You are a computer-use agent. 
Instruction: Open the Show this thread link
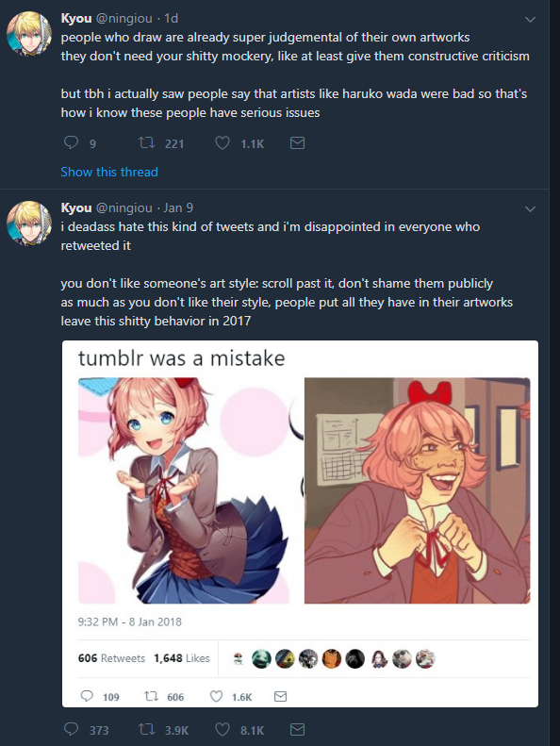pos(109,172)
